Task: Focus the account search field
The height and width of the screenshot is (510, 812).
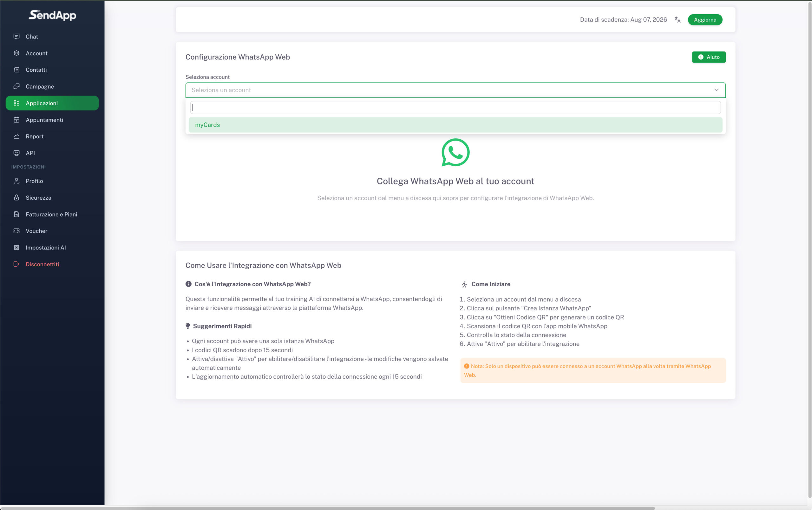Action: coord(455,108)
